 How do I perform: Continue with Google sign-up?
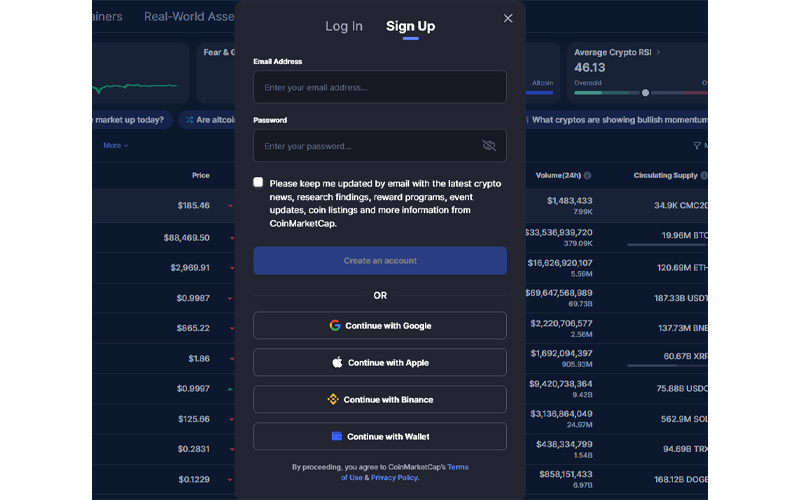point(380,326)
